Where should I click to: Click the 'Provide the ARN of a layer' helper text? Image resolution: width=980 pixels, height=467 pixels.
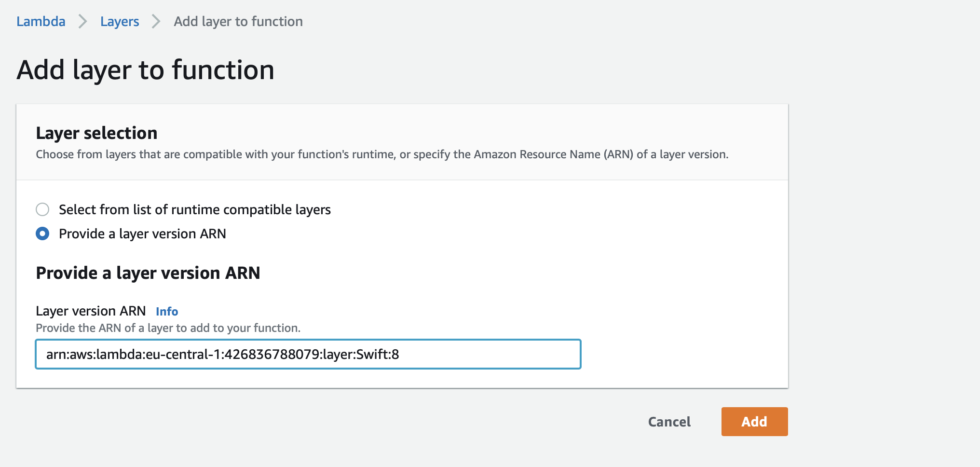coord(168,328)
